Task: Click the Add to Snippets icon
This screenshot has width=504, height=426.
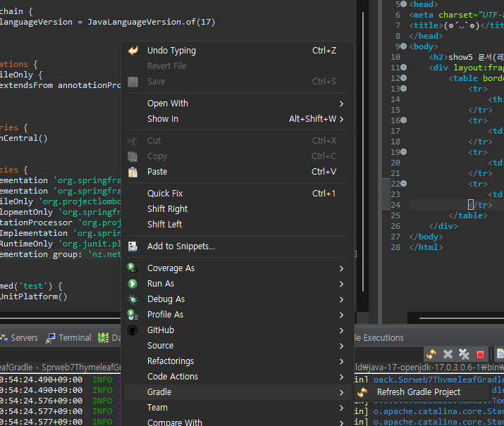Action: click(x=133, y=246)
